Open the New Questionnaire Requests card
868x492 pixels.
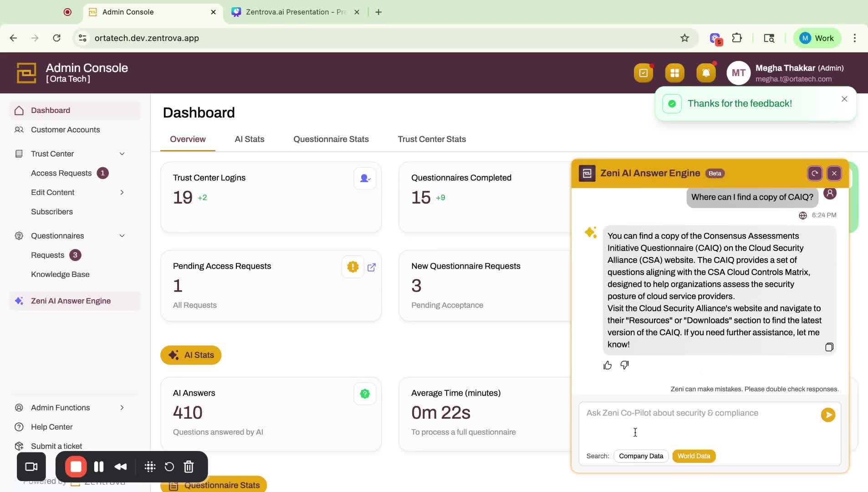point(485,286)
